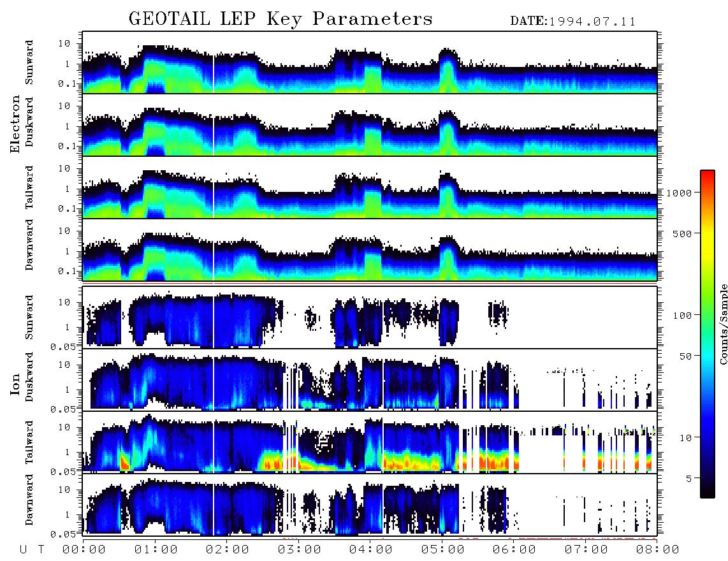Click inside the Ion Tailward spectrogram panel
This screenshot has width=728, height=561.
pos(370,442)
